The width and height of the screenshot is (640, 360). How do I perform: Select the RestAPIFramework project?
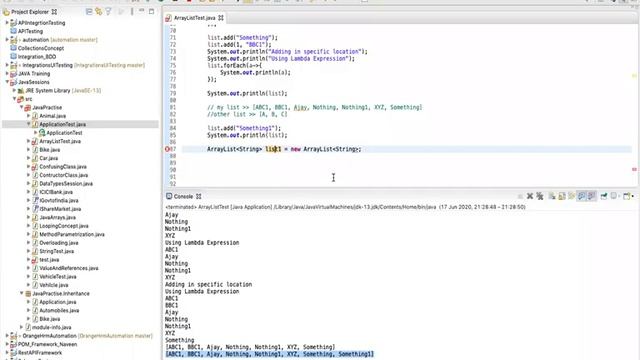pos(40,353)
